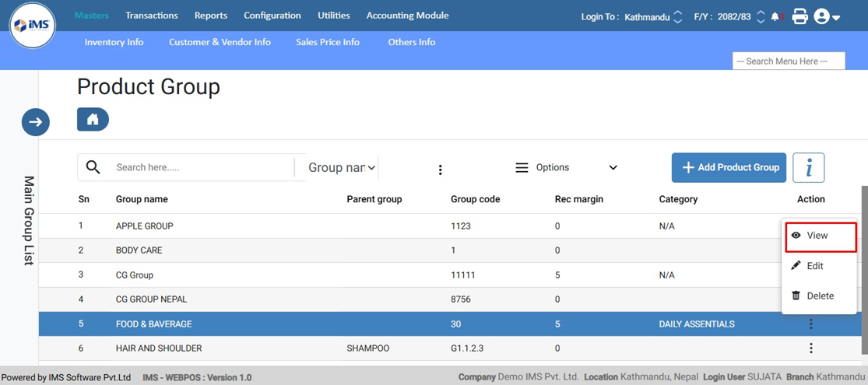Open the Masters menu
This screenshot has width=868, height=385.
pyautogui.click(x=92, y=16)
